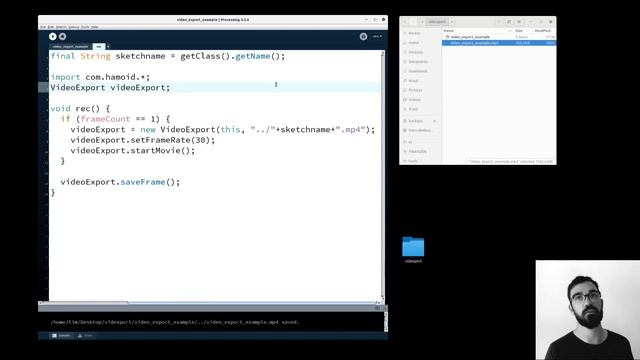Open Documents in the file manager sidebar
Viewport: 640px width, 360px height.
[x=418, y=62]
